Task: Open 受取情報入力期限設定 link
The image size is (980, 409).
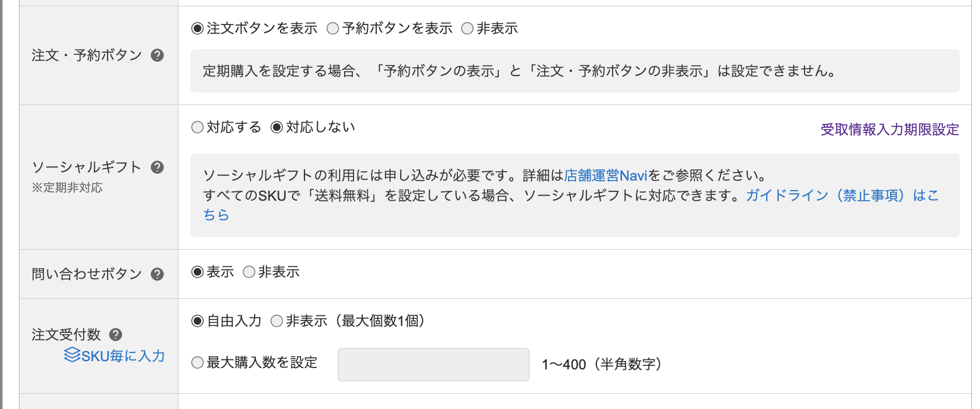Action: [x=890, y=130]
